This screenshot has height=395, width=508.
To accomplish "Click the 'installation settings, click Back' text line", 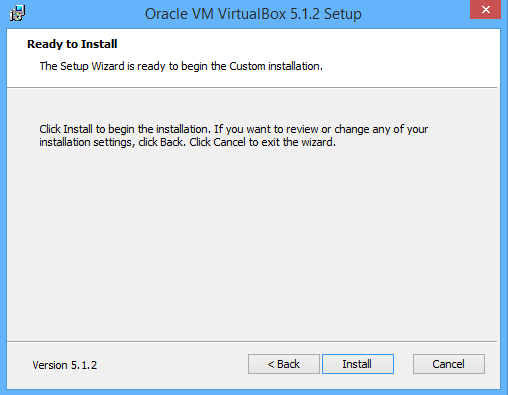I will (187, 142).
